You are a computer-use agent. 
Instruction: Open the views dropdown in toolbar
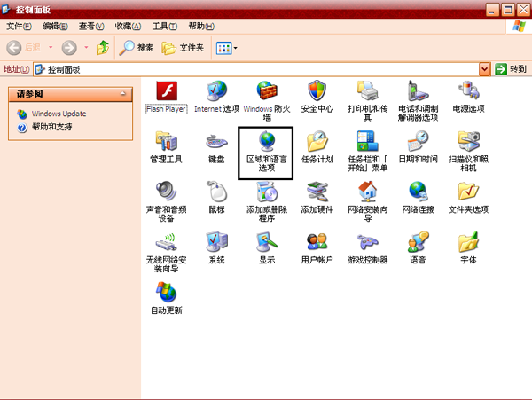click(x=226, y=47)
